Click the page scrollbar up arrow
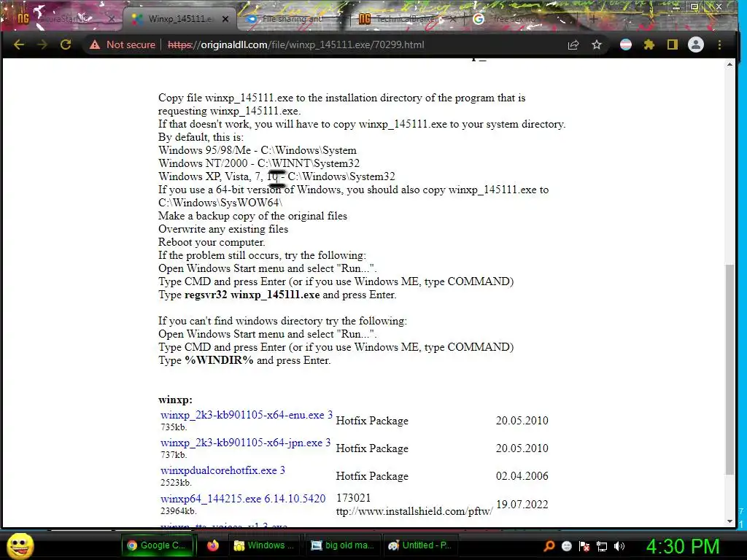This screenshot has height=560, width=747. coord(729,64)
